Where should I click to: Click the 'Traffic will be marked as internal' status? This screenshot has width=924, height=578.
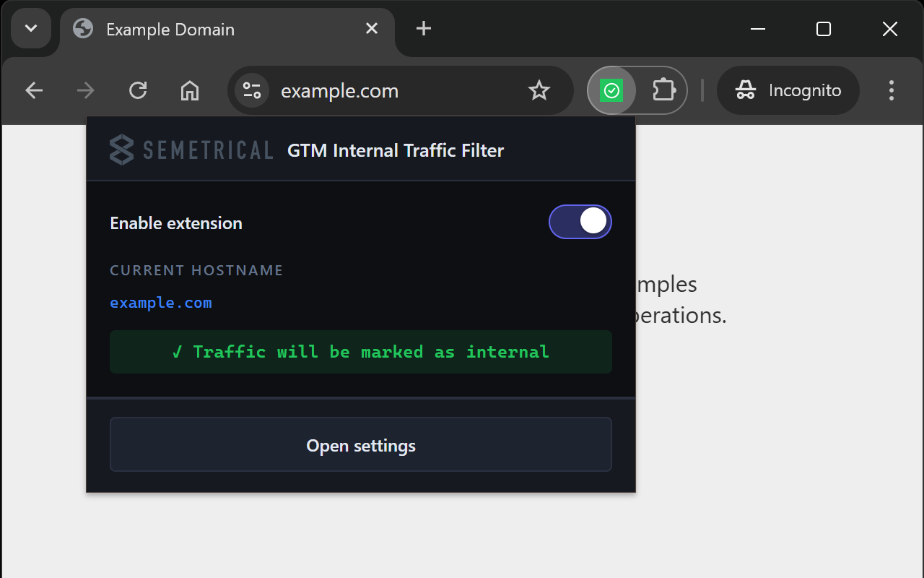point(361,352)
